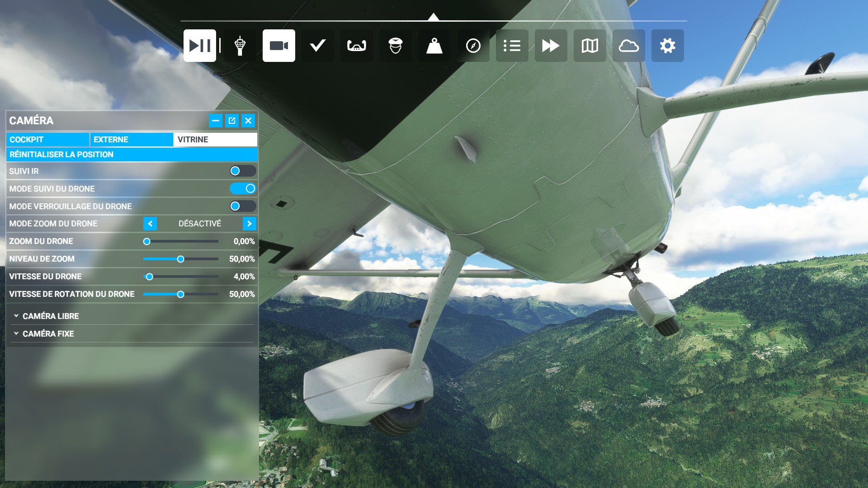The image size is (868, 488).
Task: Open the VFR map icon
Action: pos(590,46)
